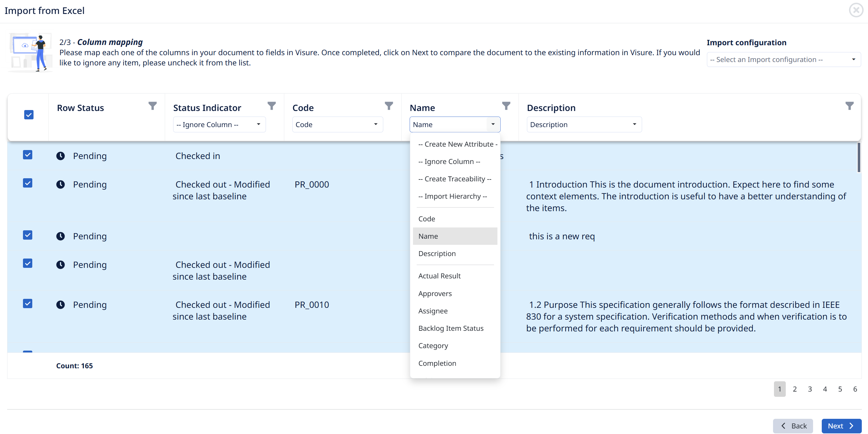Go to page 4

(825, 389)
